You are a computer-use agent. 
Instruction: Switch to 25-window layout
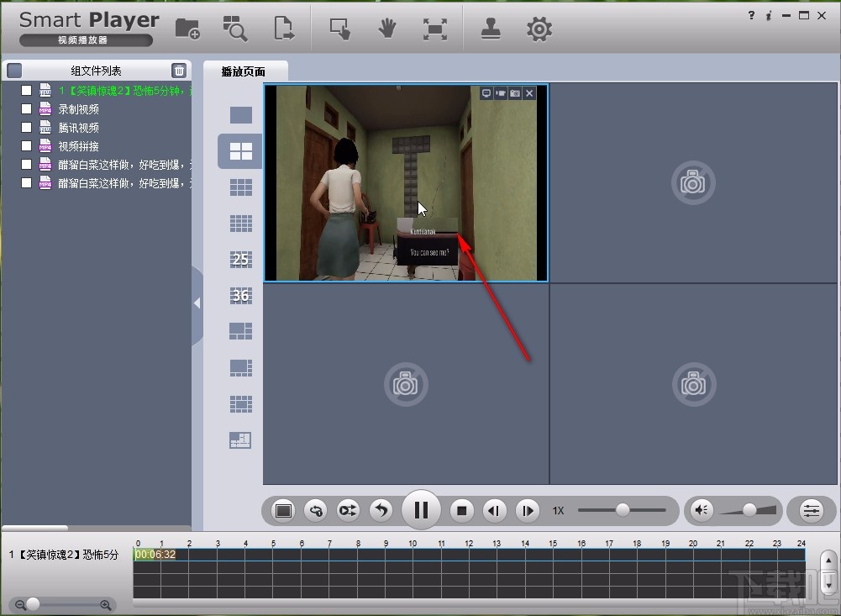click(240, 260)
